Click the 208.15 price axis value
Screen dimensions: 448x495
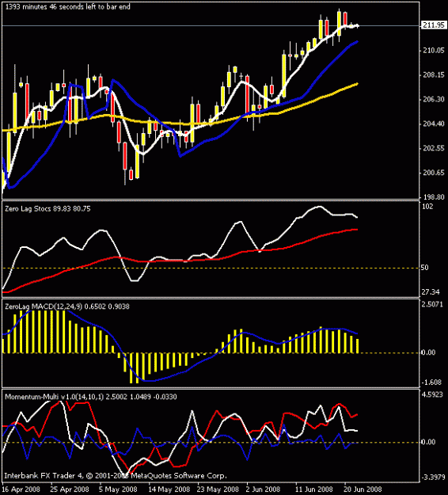pos(434,75)
